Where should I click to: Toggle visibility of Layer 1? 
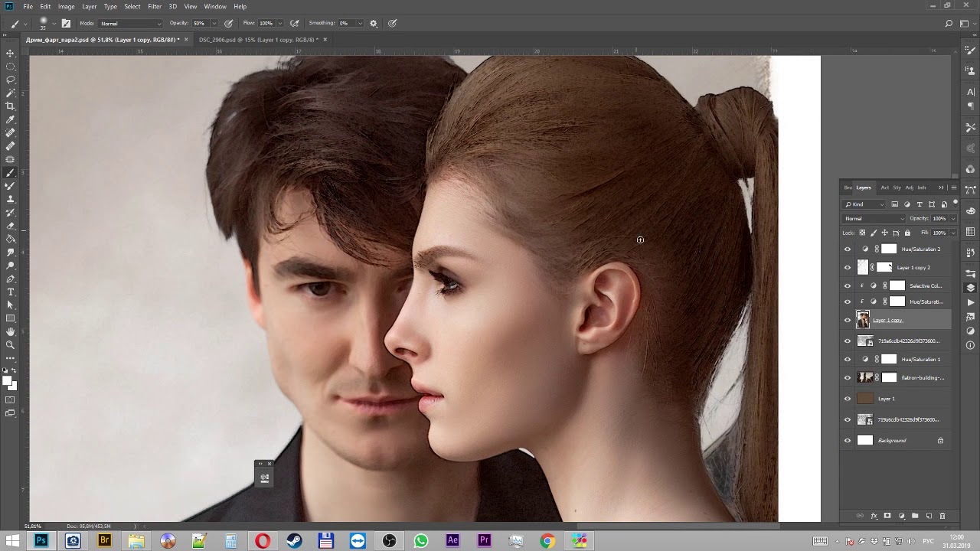click(x=847, y=399)
